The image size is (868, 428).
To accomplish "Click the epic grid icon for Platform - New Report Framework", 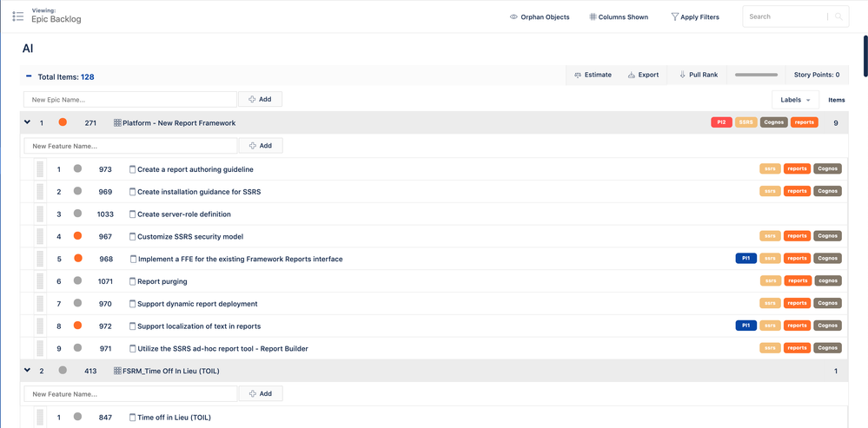I will pyautogui.click(x=117, y=122).
